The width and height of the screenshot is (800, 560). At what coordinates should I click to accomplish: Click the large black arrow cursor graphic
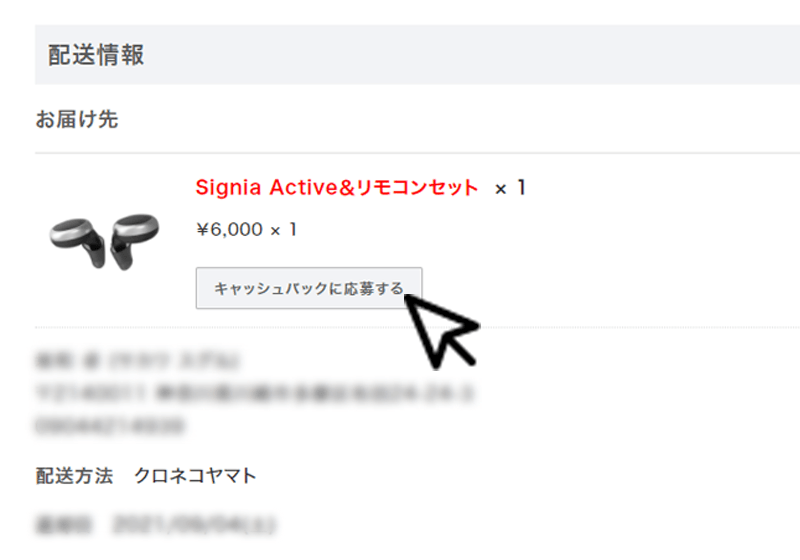[x=440, y=330]
